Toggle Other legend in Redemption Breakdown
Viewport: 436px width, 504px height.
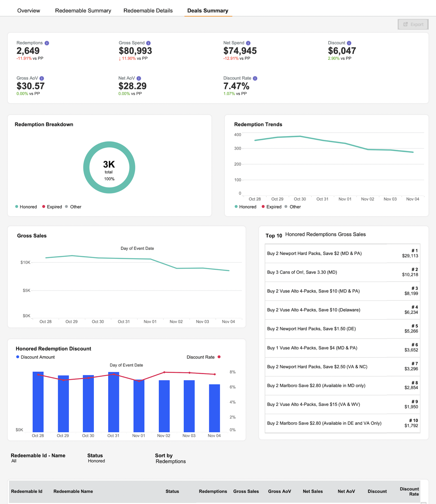pos(73,207)
